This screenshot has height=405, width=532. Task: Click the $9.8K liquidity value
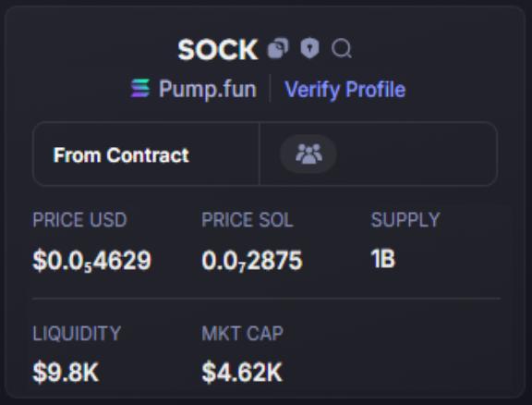click(x=66, y=373)
